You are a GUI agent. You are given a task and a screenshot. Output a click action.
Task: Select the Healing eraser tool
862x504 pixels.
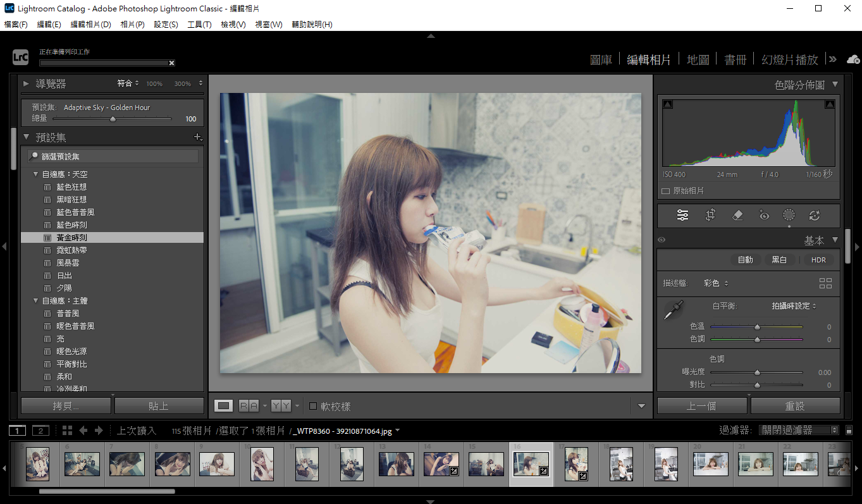(737, 216)
